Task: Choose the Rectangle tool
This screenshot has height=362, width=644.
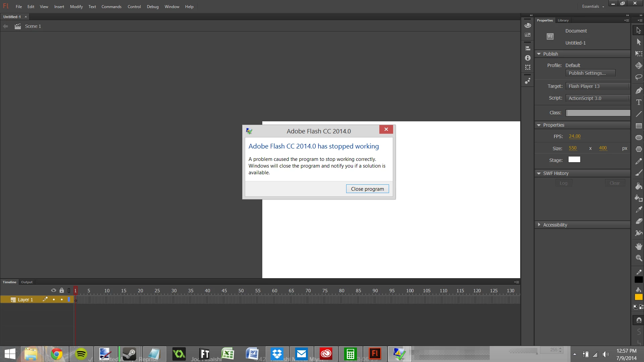Action: pos(639,126)
